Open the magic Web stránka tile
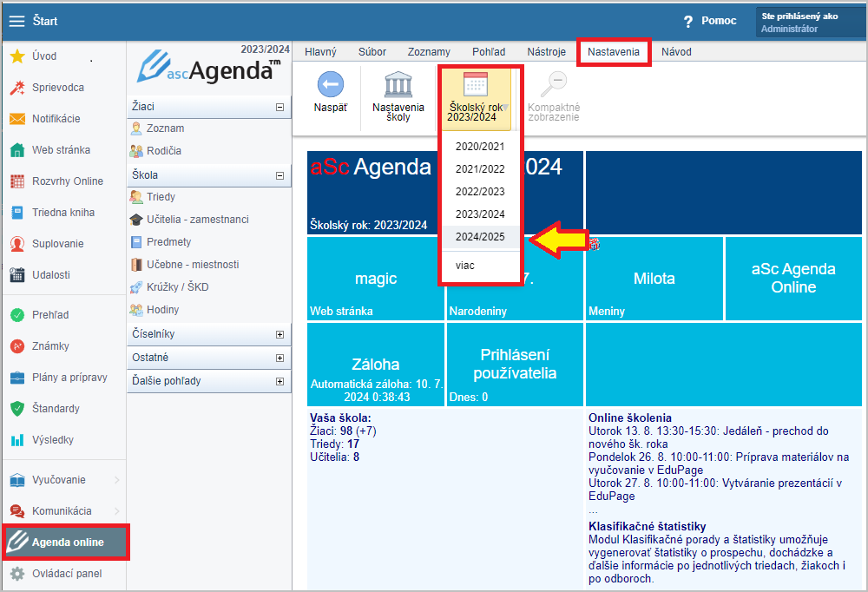Viewport: 868px width, 592px height. [x=376, y=279]
